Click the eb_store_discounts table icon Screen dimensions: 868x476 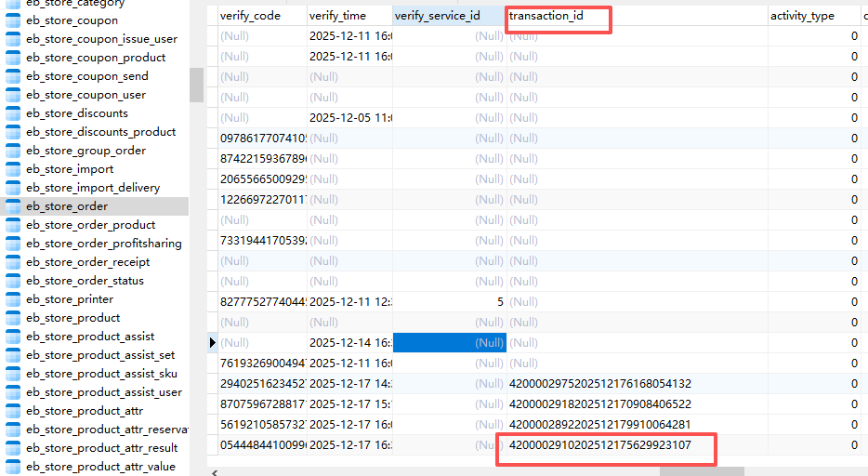coord(13,113)
